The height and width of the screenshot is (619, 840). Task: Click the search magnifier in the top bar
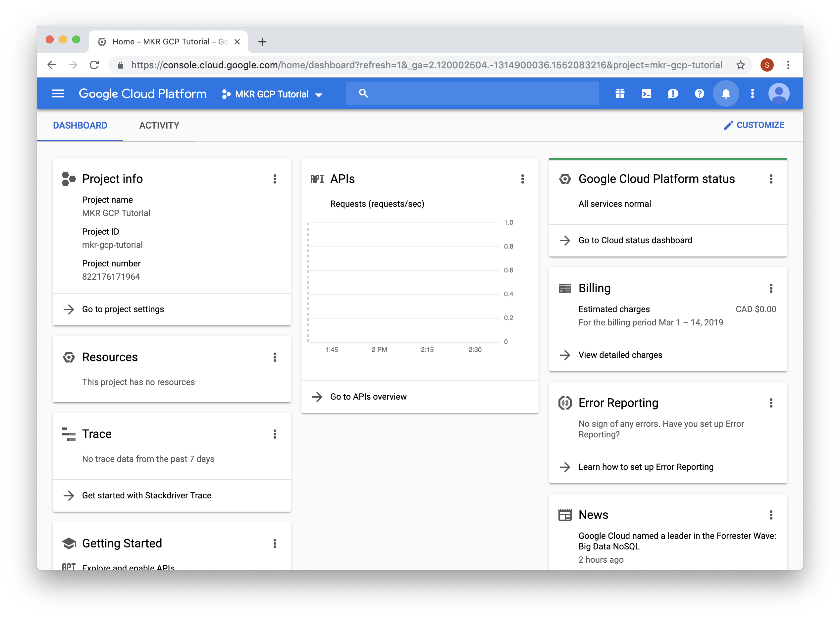point(363,93)
